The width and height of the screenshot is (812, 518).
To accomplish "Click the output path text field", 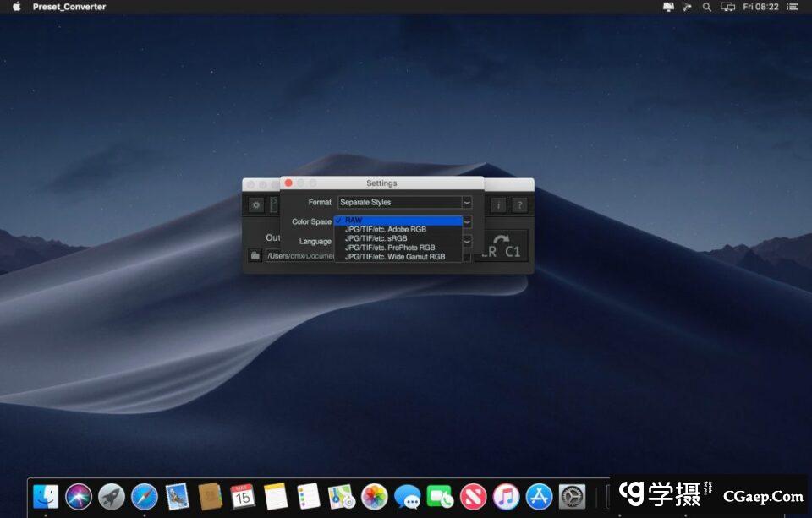I will point(299,255).
